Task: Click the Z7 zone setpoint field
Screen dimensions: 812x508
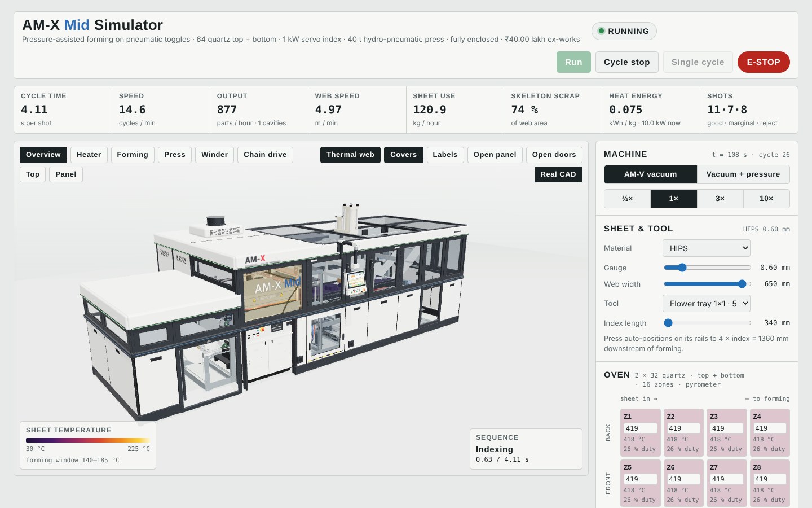Action: (x=727, y=479)
